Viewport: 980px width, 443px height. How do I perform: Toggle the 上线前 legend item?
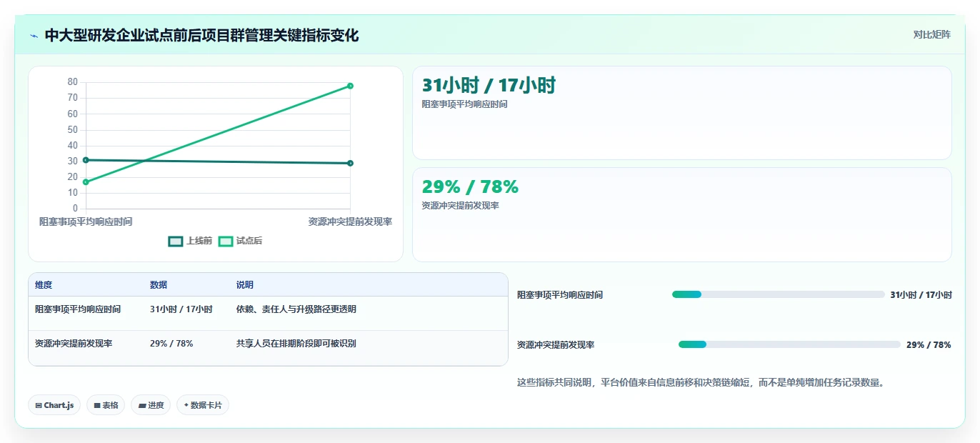190,241
